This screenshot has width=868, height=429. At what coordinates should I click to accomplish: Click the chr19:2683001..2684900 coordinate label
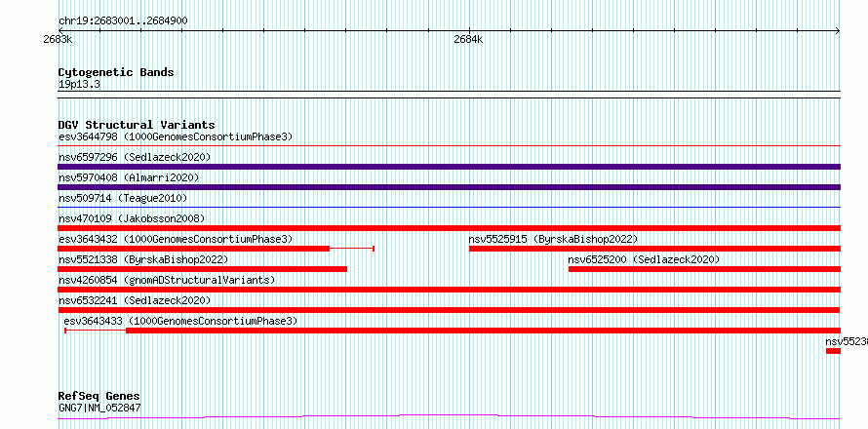pyautogui.click(x=123, y=21)
